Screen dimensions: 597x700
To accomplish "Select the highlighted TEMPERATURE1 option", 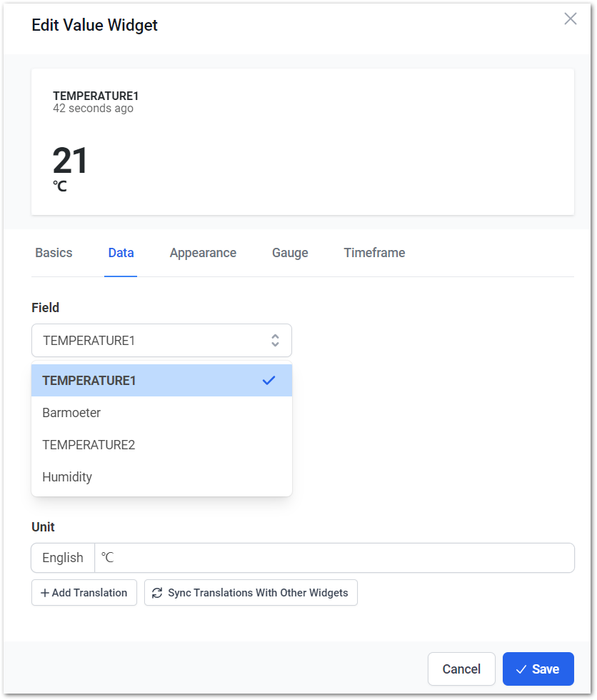I will pos(161,380).
